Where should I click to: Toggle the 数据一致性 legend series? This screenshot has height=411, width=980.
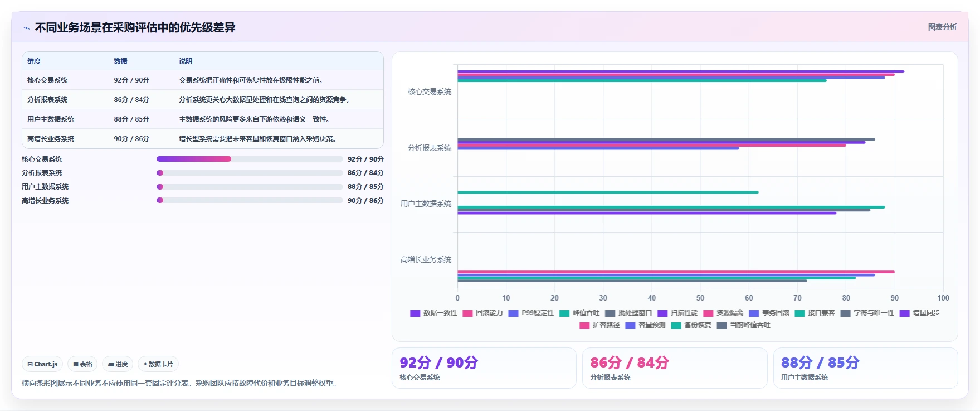433,313
